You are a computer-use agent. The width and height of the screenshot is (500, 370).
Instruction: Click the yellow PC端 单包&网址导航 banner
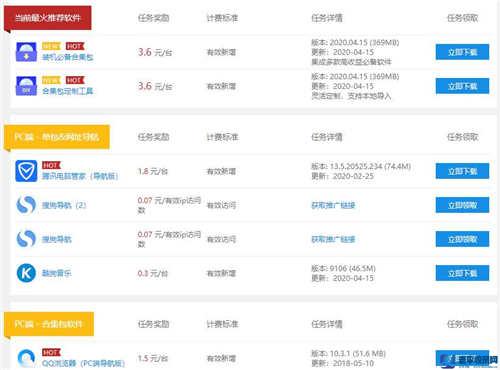(57, 137)
